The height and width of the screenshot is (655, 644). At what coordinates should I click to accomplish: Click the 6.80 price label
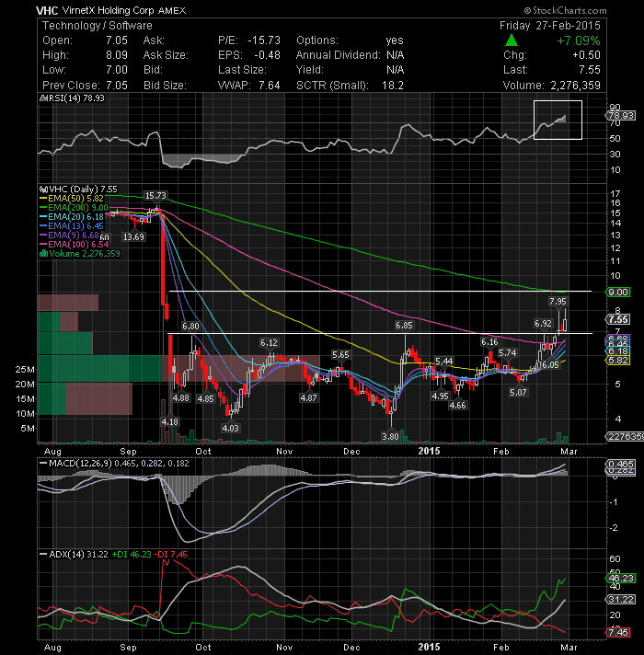(x=190, y=326)
